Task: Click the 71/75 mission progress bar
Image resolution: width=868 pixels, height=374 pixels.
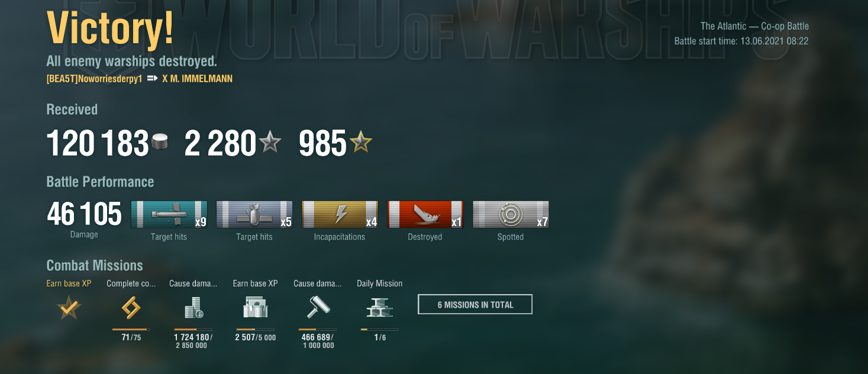Action: pos(131,330)
